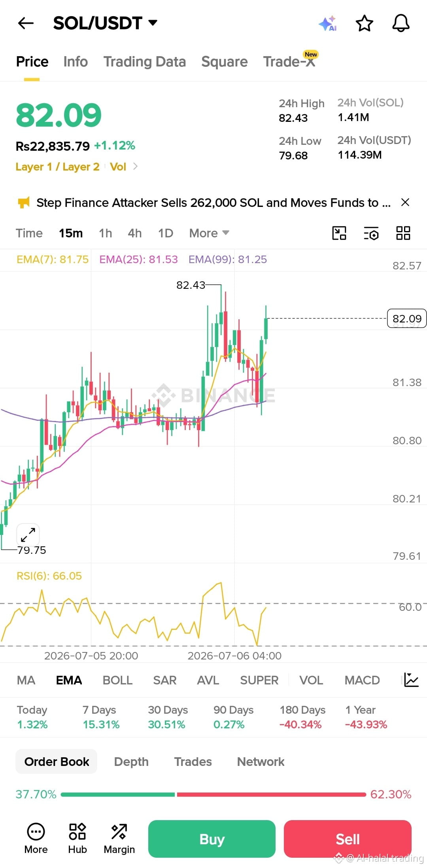Switch to the Depth tab

pos(131,762)
